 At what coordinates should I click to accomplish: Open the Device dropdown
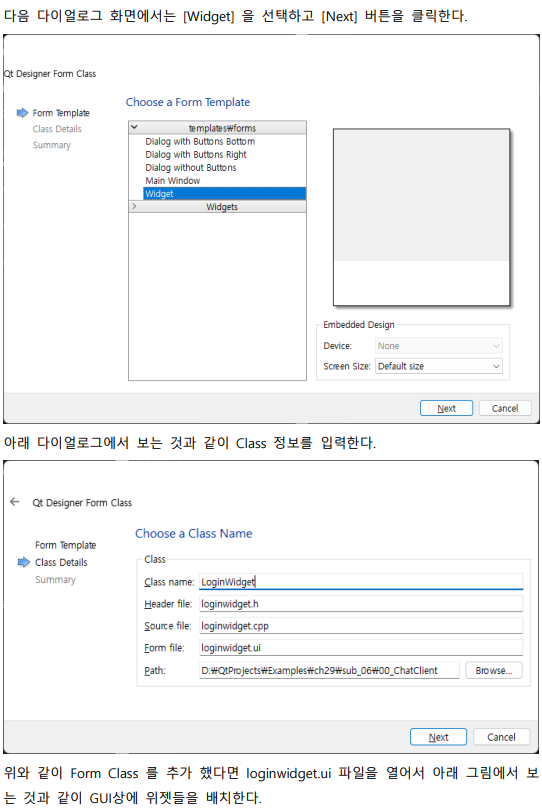click(439, 346)
